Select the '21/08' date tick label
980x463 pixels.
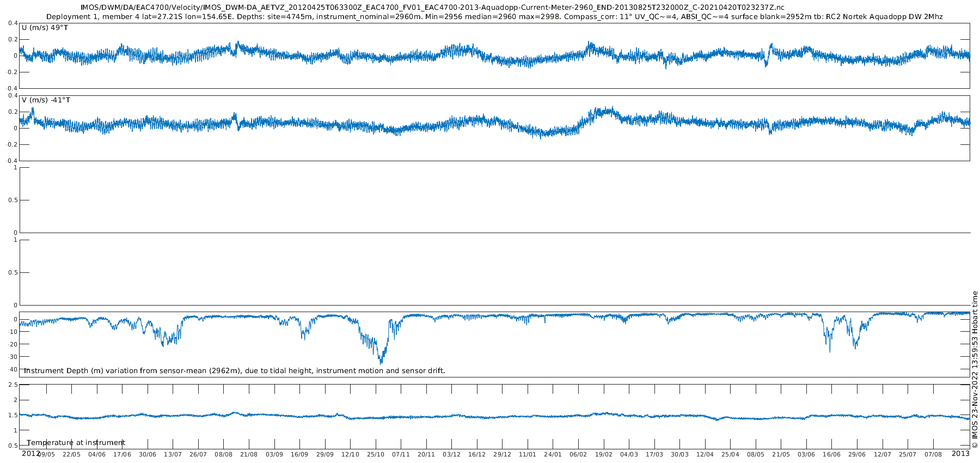point(249,454)
